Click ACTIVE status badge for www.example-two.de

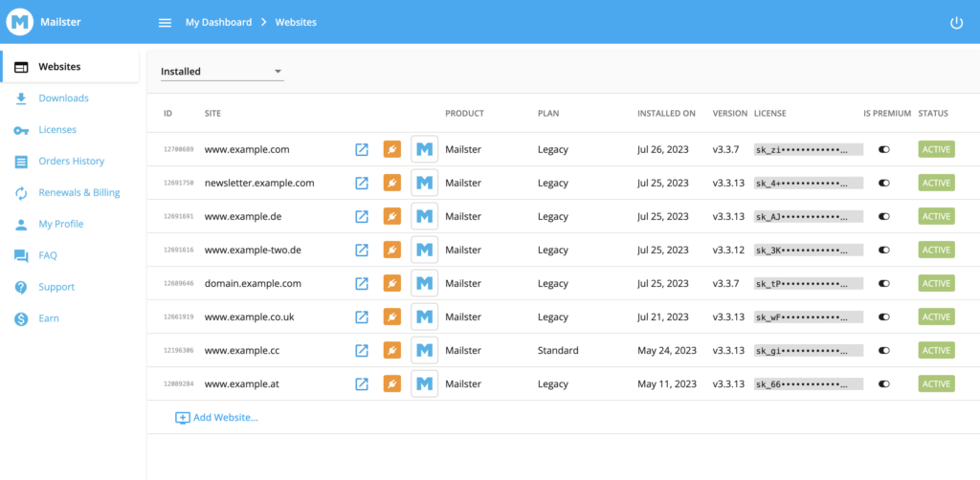[x=936, y=251]
